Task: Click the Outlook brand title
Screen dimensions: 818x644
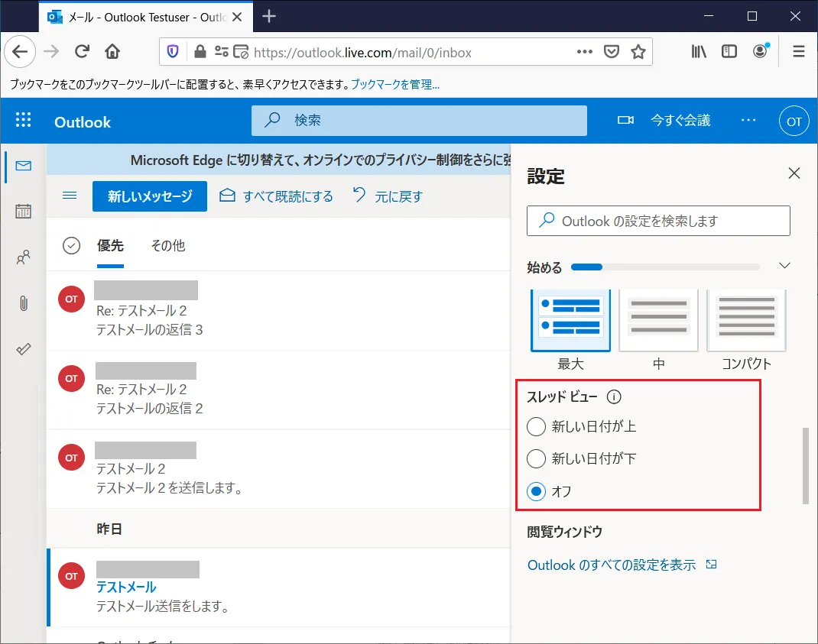Action: coord(83,122)
